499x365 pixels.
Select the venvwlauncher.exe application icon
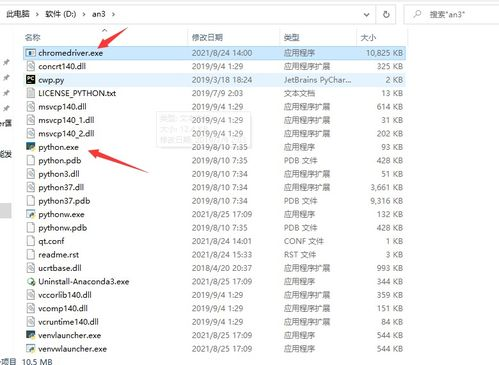point(31,349)
